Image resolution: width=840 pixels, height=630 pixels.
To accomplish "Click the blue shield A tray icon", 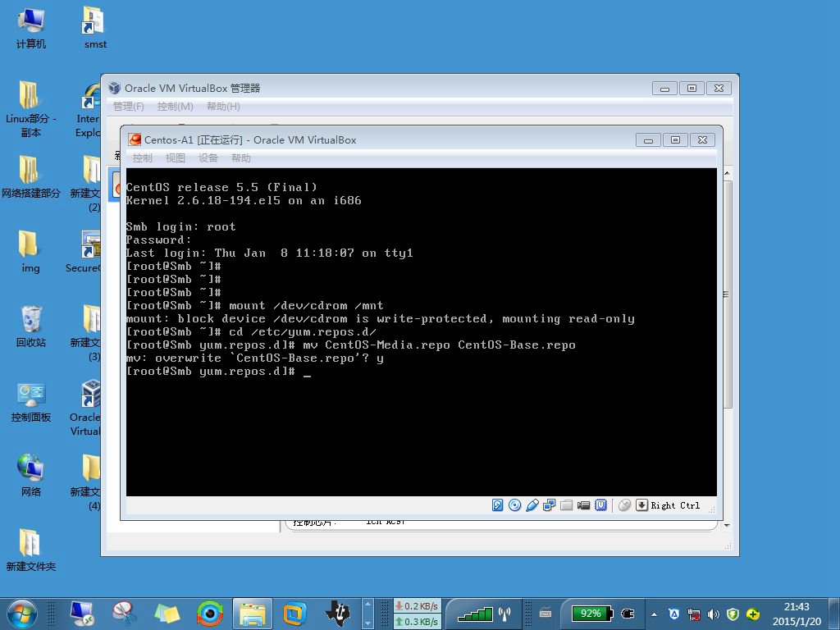I will click(x=674, y=614).
